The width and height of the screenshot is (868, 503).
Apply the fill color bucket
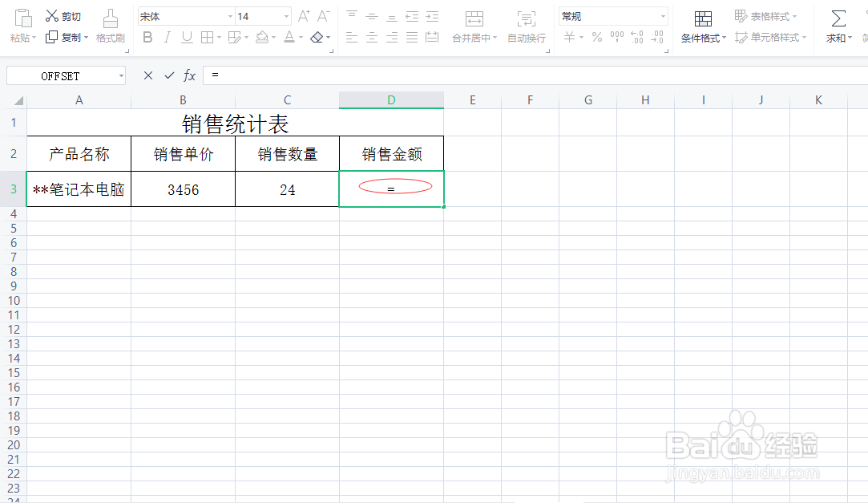click(x=262, y=37)
